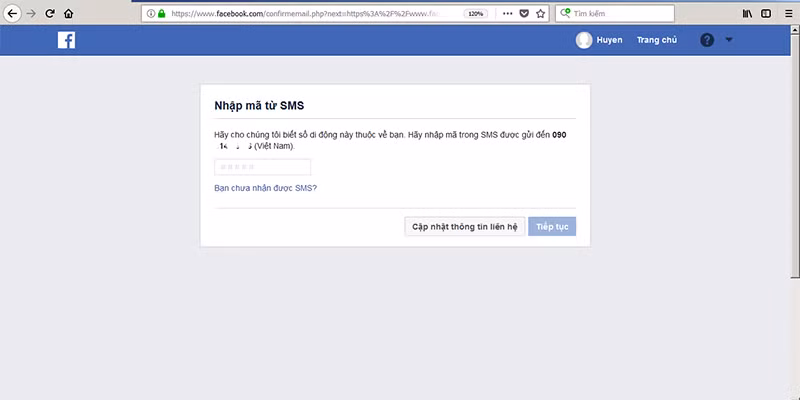The height and width of the screenshot is (400, 800).
Task: Click the Bạn chưa nhận được SMS? link
Action: tap(265, 188)
